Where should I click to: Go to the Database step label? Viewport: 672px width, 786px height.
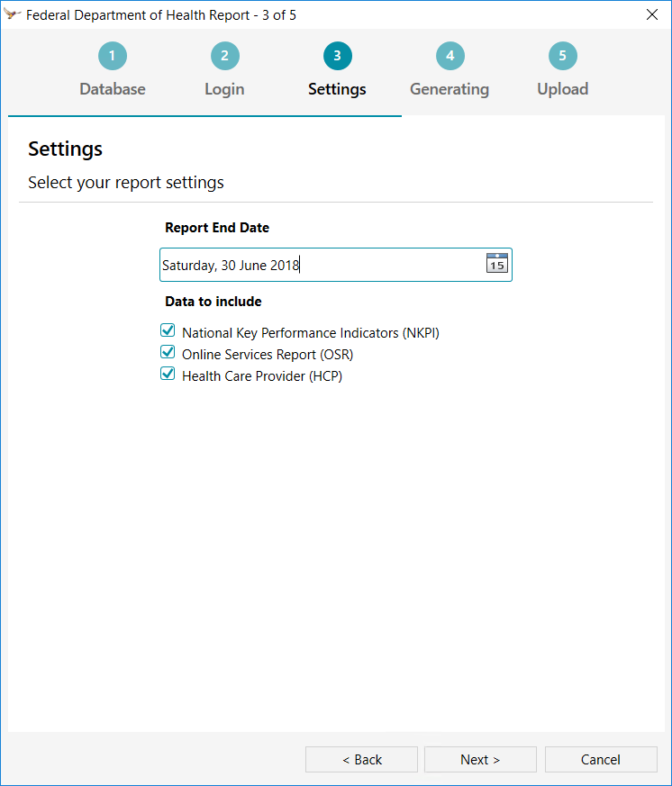[113, 89]
